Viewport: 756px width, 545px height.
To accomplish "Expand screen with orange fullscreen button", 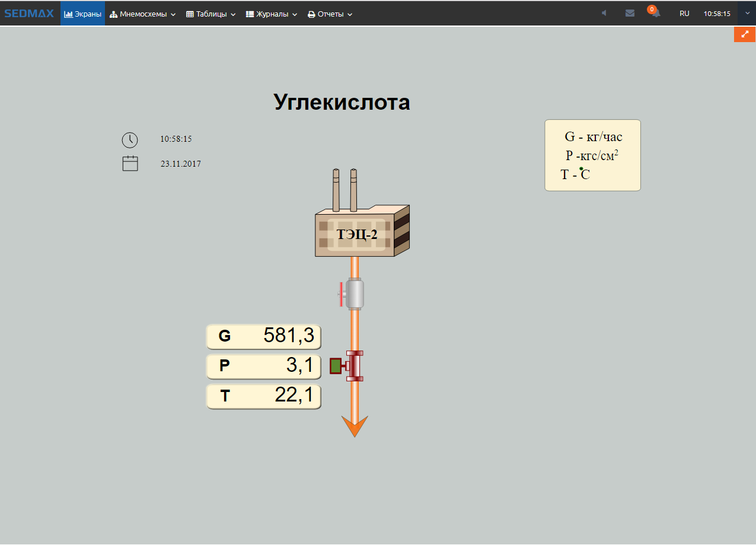I will (x=745, y=34).
